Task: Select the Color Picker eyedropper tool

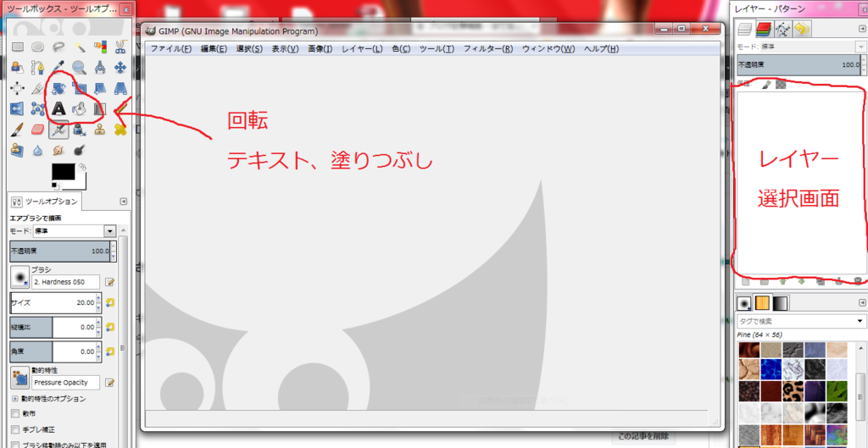Action: [58, 68]
